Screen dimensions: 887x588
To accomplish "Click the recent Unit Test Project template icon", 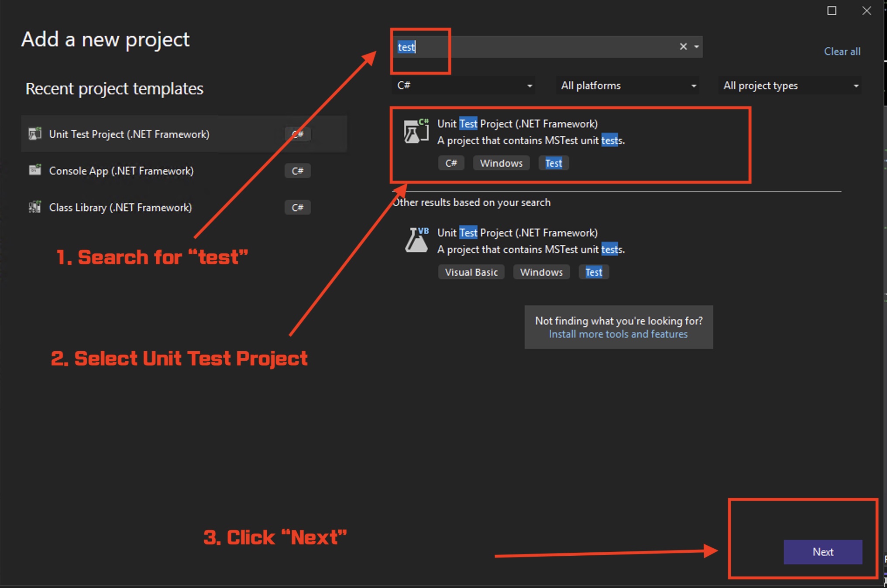I will (35, 133).
